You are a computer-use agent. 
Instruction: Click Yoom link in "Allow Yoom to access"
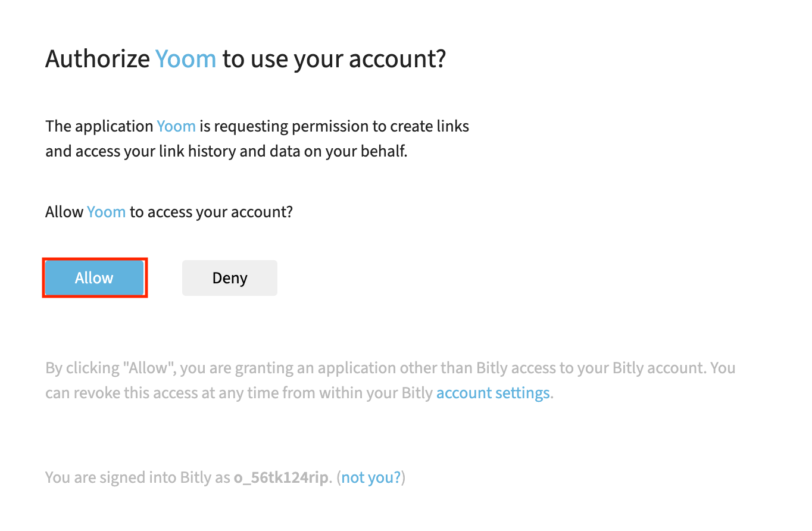click(x=106, y=212)
